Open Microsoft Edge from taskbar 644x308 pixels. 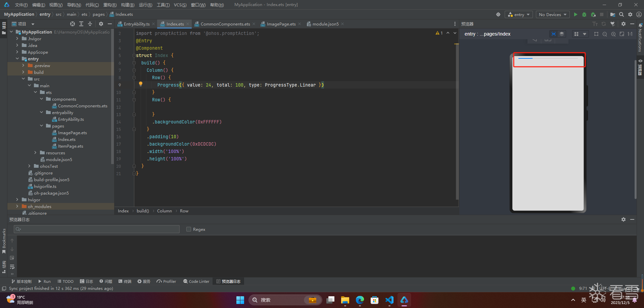(360, 300)
